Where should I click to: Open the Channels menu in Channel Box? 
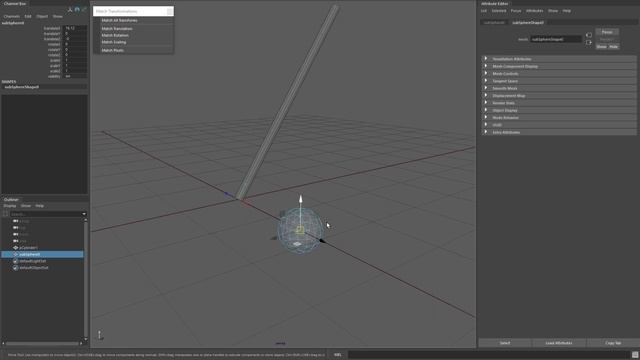[11, 17]
